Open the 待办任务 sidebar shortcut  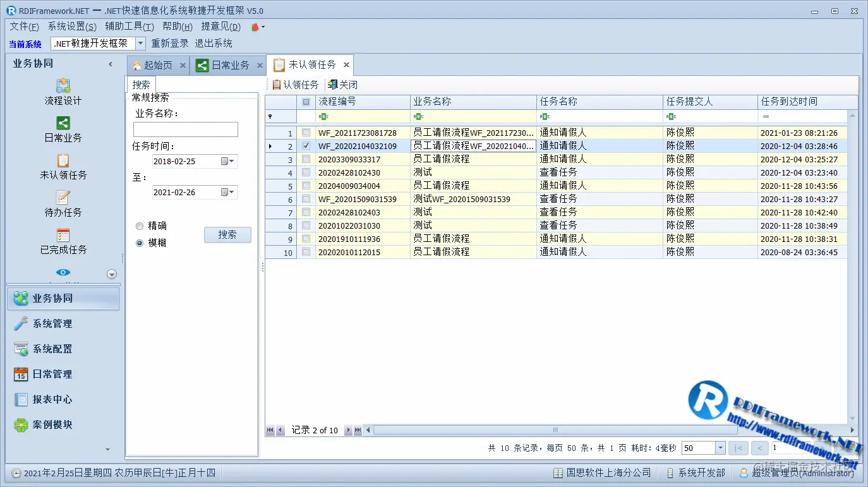[63, 204]
